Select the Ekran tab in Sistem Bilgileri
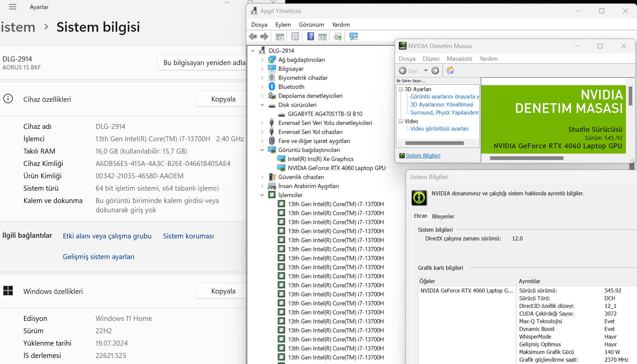Image resolution: width=637 pixels, height=364 pixels. 420,216
